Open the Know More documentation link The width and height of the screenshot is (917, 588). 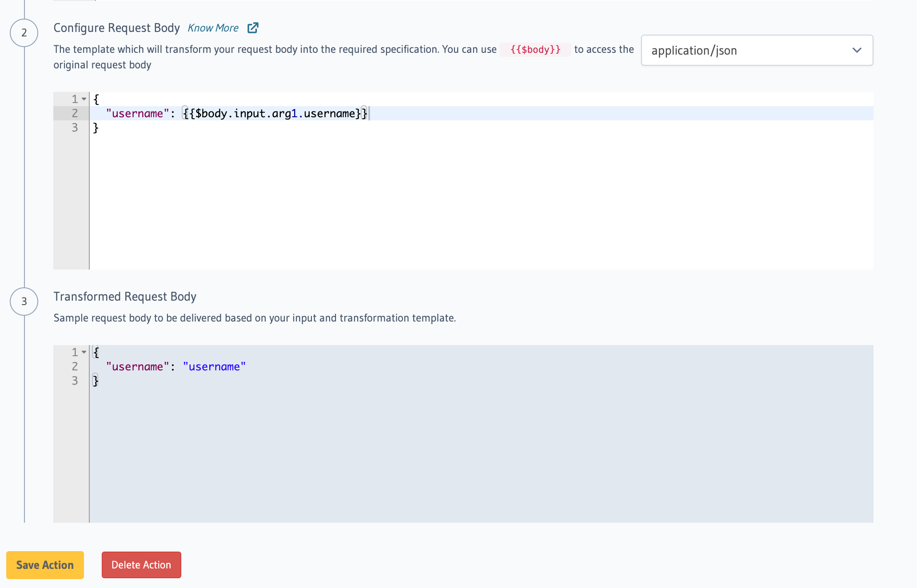tap(213, 28)
